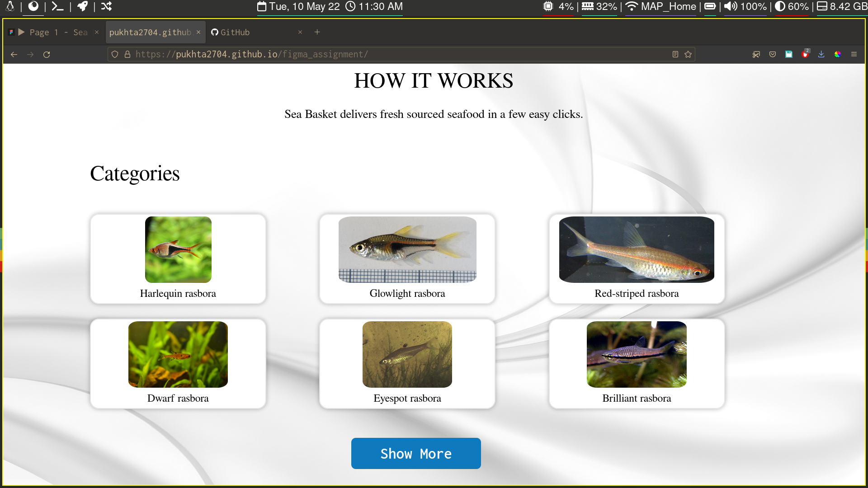Open the ad blocker extension with badge 2
Image resolution: width=868 pixels, height=488 pixels.
(x=805, y=54)
